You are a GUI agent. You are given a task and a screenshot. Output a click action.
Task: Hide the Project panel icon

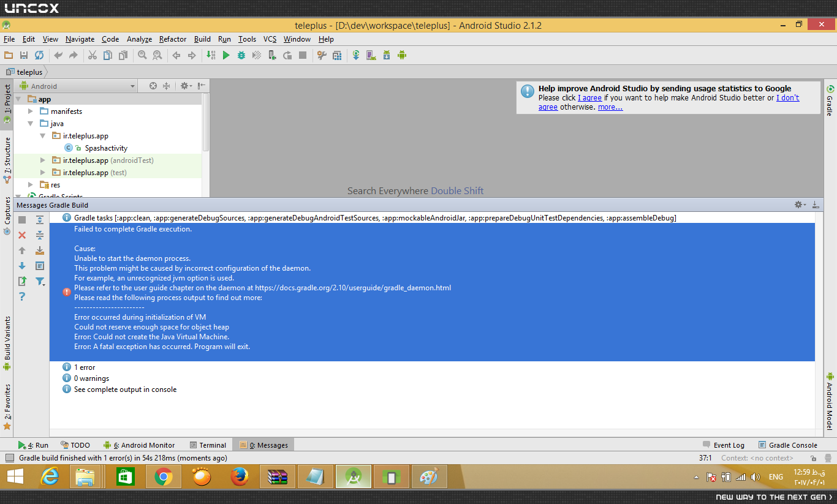click(202, 86)
